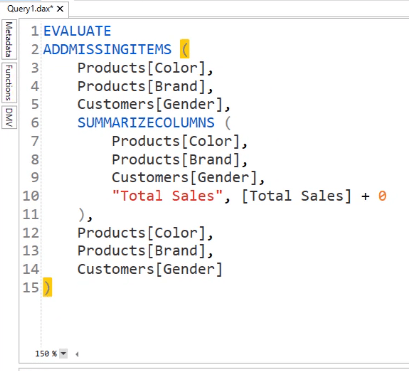Close the Query1.dax tab
This screenshot has height=371, width=409.
tap(60, 9)
